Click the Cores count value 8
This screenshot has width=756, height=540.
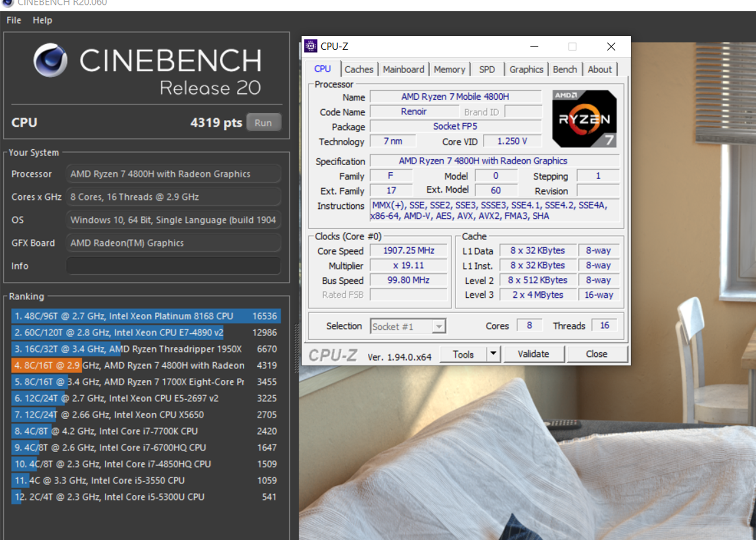(530, 325)
